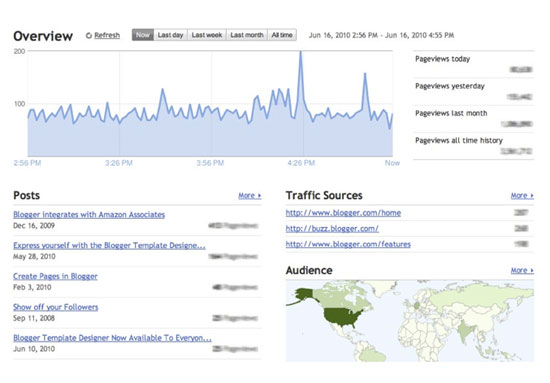Screen dimensions: 550x383
Task: Click the 'Now' chart axis label
Action: tap(392, 163)
